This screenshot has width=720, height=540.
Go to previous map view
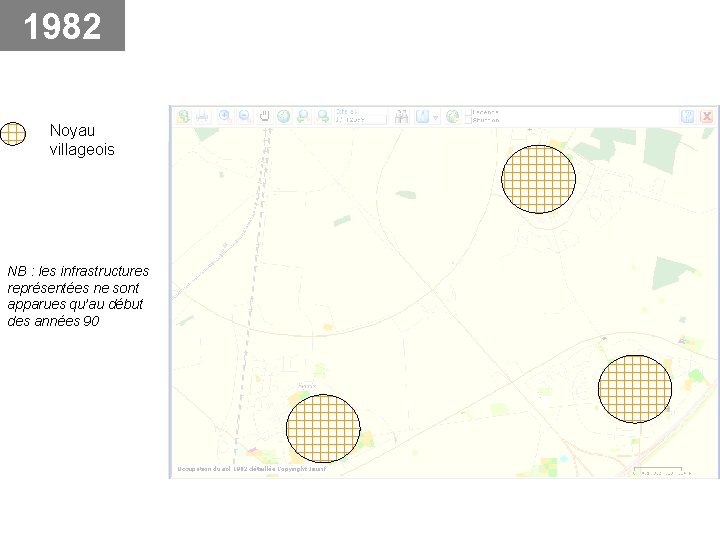(303, 116)
